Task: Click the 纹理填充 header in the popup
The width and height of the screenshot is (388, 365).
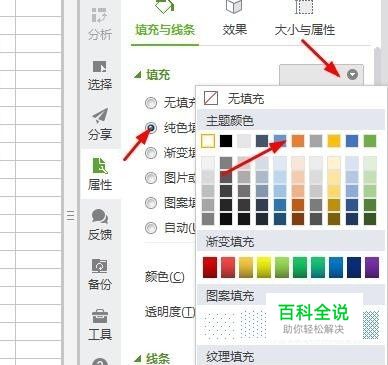Action: [230, 357]
